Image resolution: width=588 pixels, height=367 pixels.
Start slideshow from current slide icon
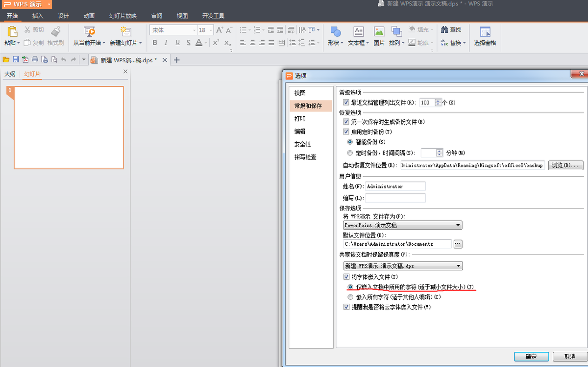[x=89, y=32]
